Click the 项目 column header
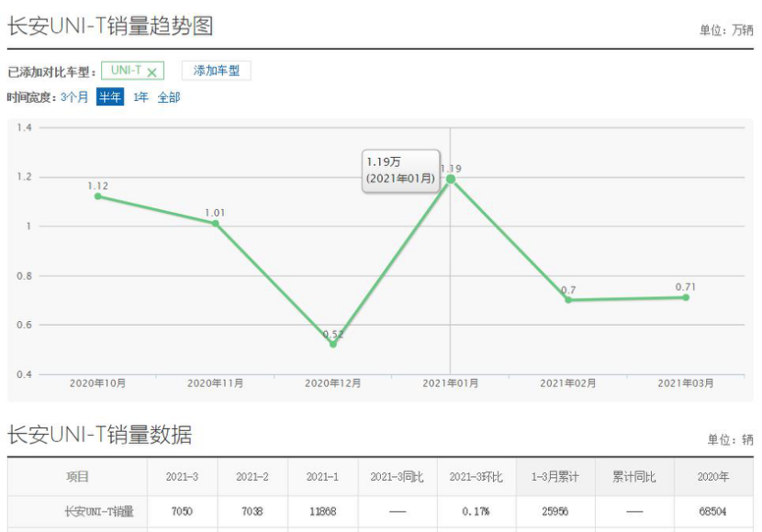 pyautogui.click(x=77, y=477)
